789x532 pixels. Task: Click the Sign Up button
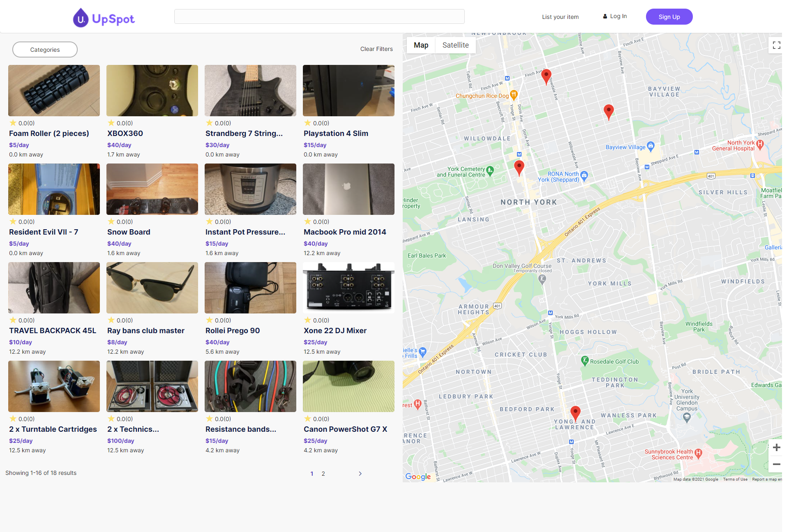coord(669,17)
